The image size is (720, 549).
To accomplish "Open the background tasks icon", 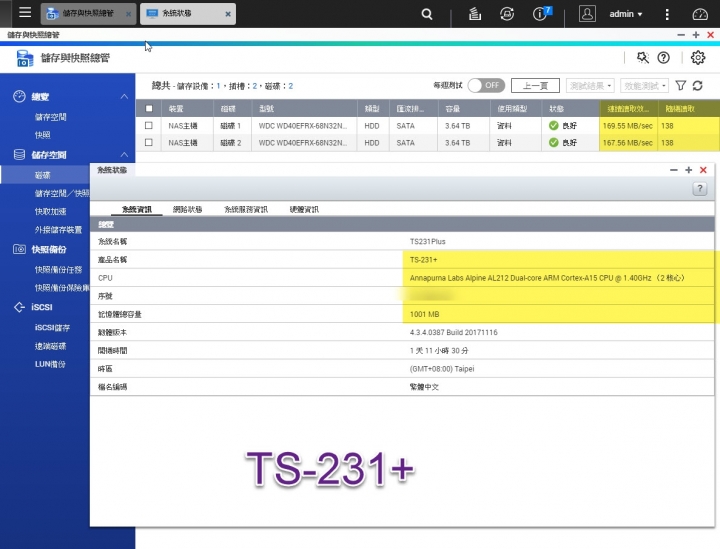I will click(x=475, y=14).
